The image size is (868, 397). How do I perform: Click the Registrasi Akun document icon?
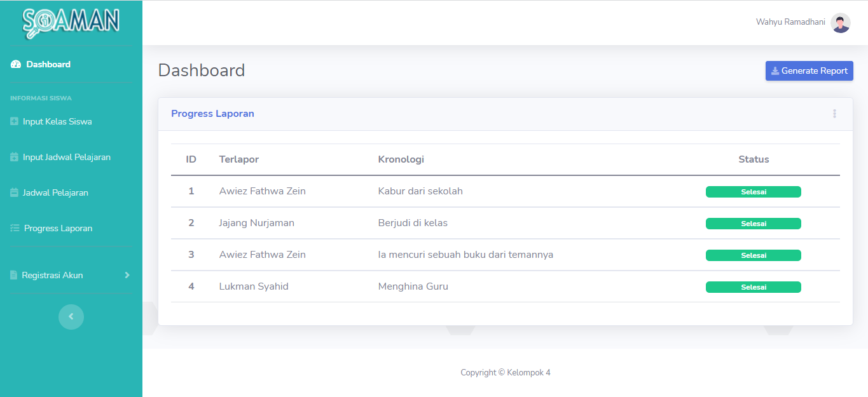[x=14, y=275]
